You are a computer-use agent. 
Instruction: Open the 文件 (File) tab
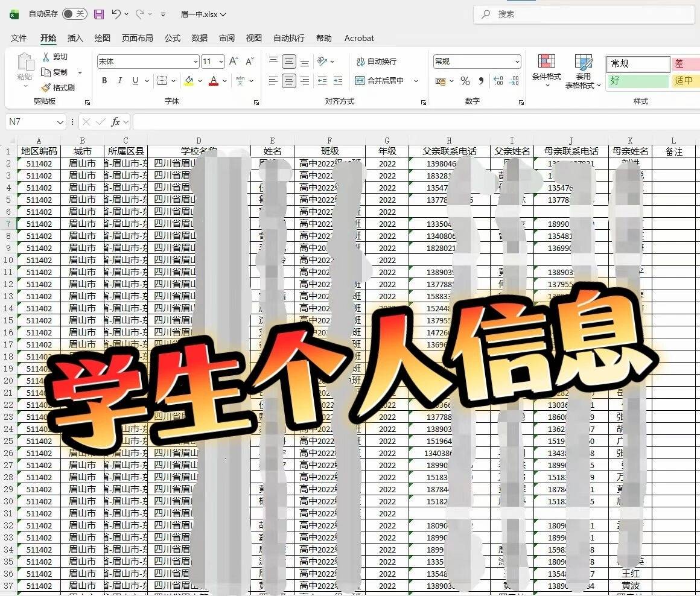point(18,39)
